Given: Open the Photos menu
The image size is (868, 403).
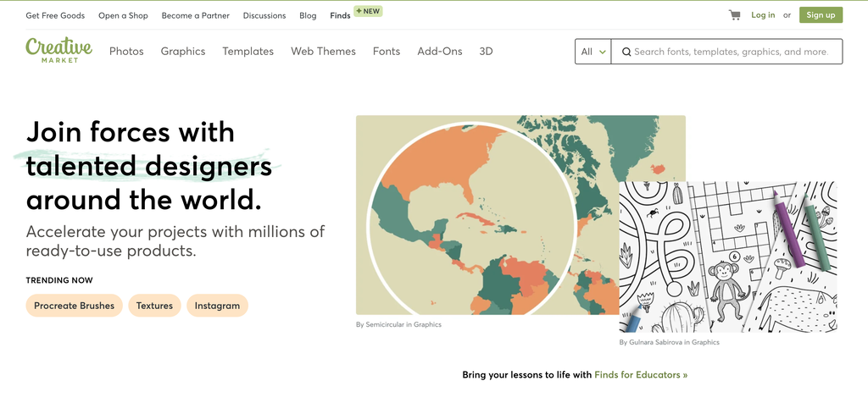Looking at the screenshot, I should pyautogui.click(x=126, y=52).
